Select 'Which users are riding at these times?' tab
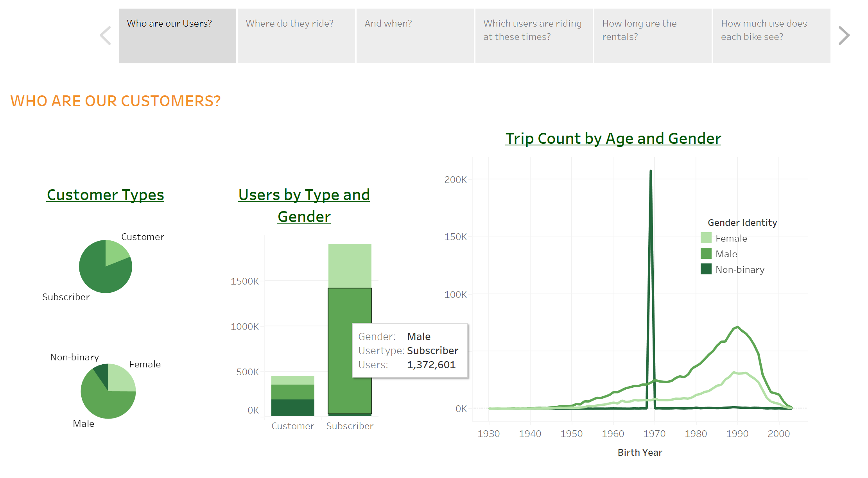Screen dimensions: 868x478 point(533,35)
